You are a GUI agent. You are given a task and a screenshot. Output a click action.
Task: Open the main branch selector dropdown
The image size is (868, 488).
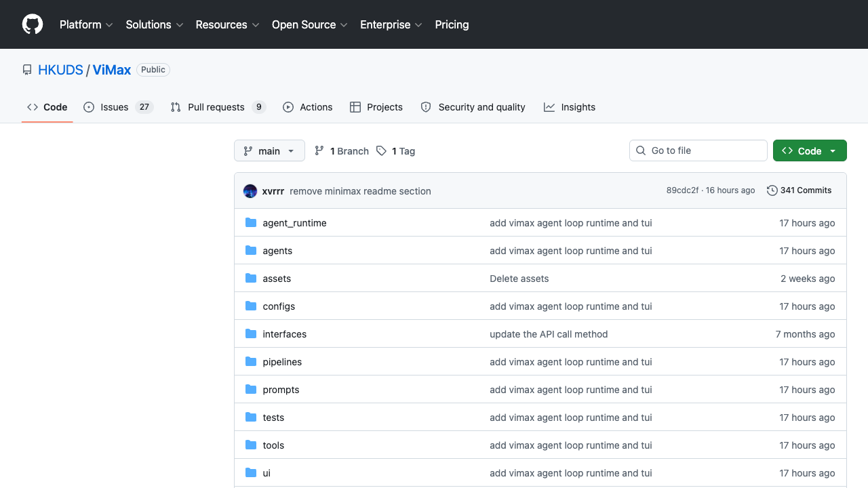(x=269, y=150)
